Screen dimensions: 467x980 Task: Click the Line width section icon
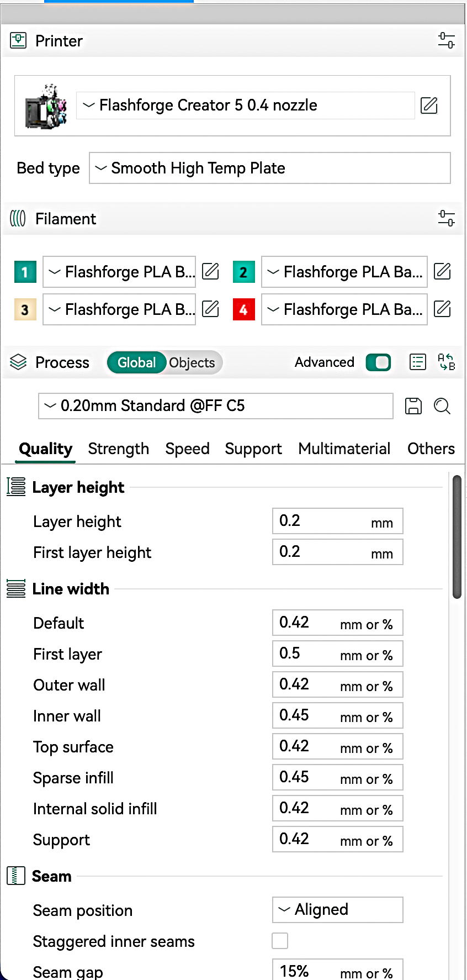(x=16, y=588)
